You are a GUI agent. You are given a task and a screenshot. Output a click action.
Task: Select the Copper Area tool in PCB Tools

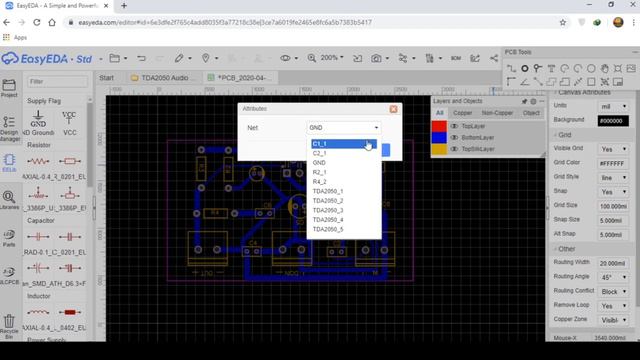551,82
